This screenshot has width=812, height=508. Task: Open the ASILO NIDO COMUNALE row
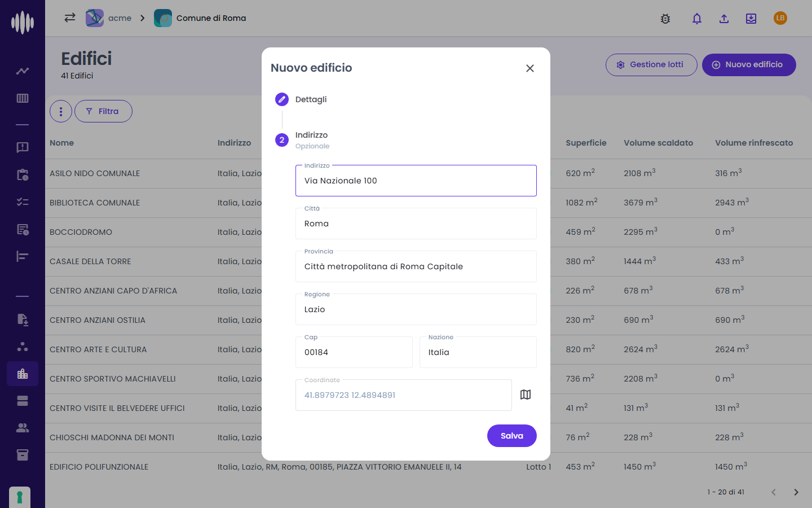[x=429, y=173]
